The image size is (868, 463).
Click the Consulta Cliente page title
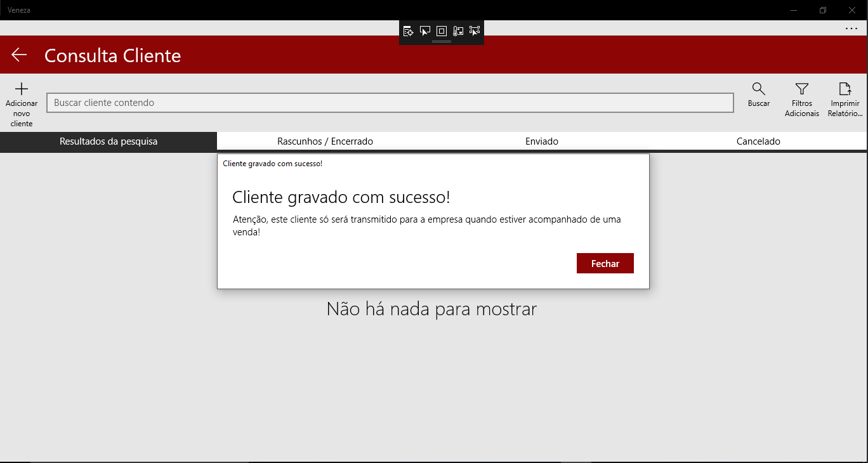(x=113, y=56)
